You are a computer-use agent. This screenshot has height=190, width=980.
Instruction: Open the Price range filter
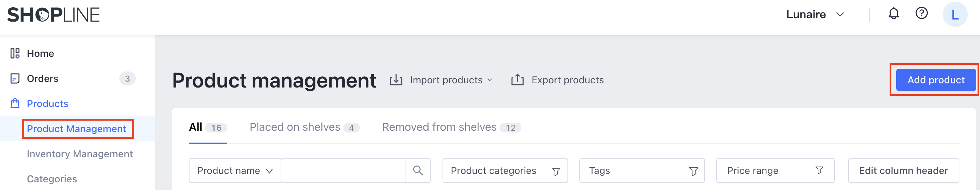coord(775,170)
